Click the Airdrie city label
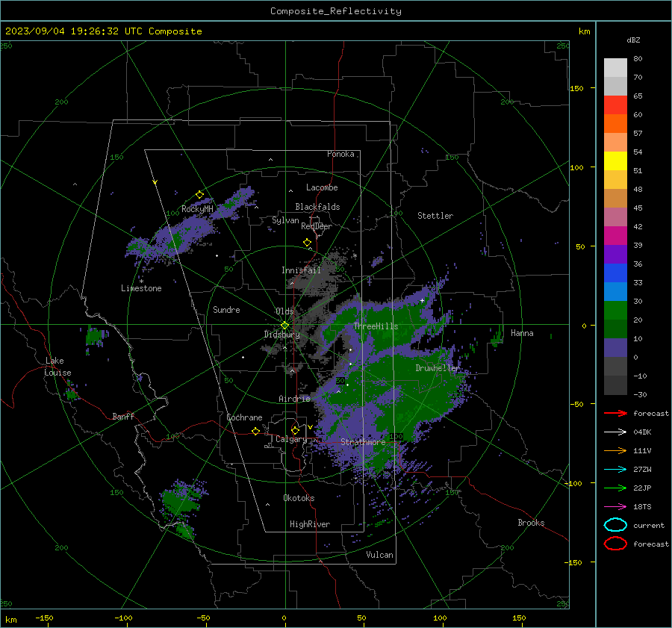 [294, 399]
